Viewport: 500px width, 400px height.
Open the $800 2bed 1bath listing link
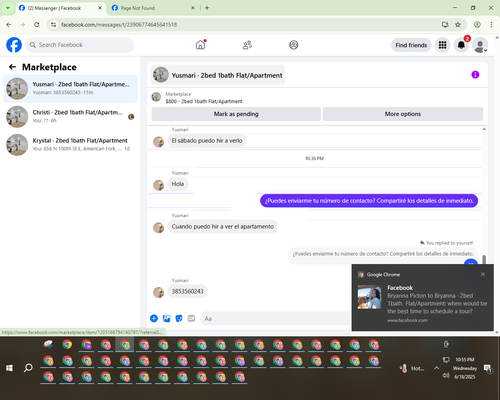(x=204, y=101)
